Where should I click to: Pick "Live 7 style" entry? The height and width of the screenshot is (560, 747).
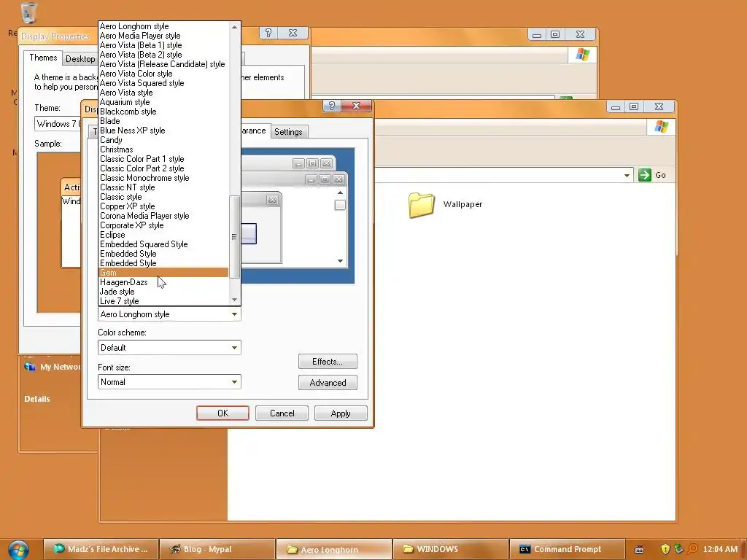[x=163, y=301]
